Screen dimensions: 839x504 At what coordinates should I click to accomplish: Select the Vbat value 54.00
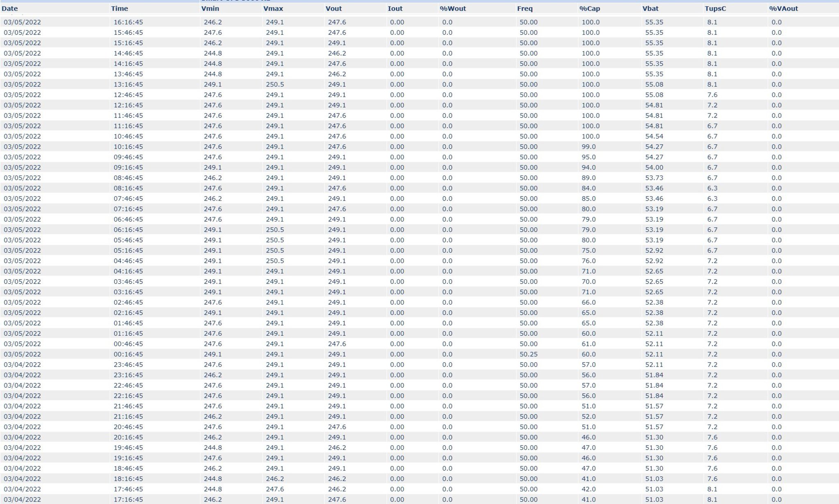coord(654,167)
